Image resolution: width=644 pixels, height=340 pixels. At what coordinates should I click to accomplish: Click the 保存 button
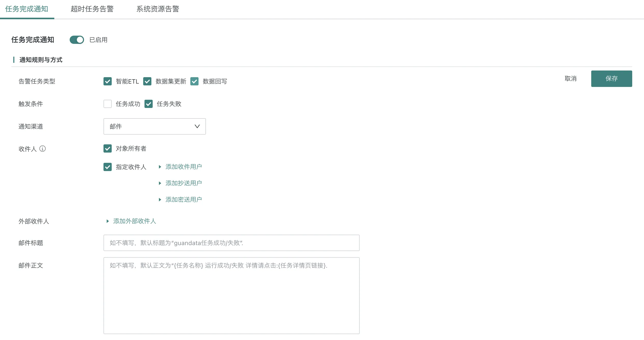611,79
